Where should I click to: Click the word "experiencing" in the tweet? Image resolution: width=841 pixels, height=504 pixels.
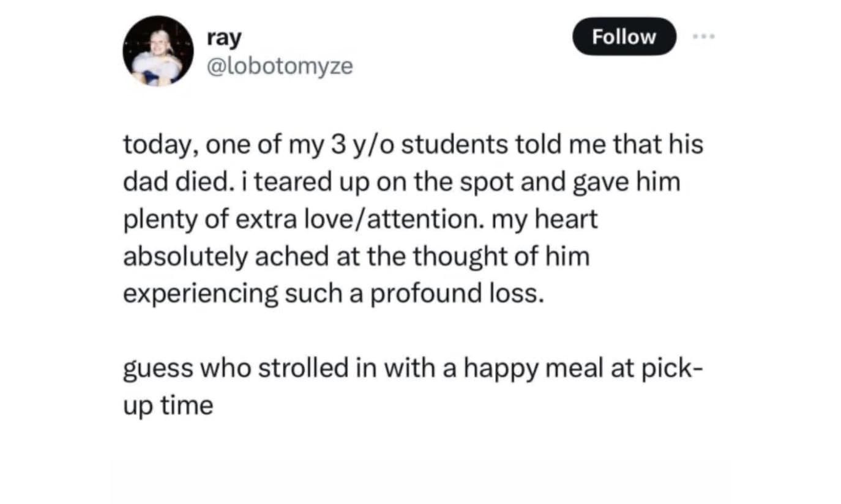[x=200, y=294]
